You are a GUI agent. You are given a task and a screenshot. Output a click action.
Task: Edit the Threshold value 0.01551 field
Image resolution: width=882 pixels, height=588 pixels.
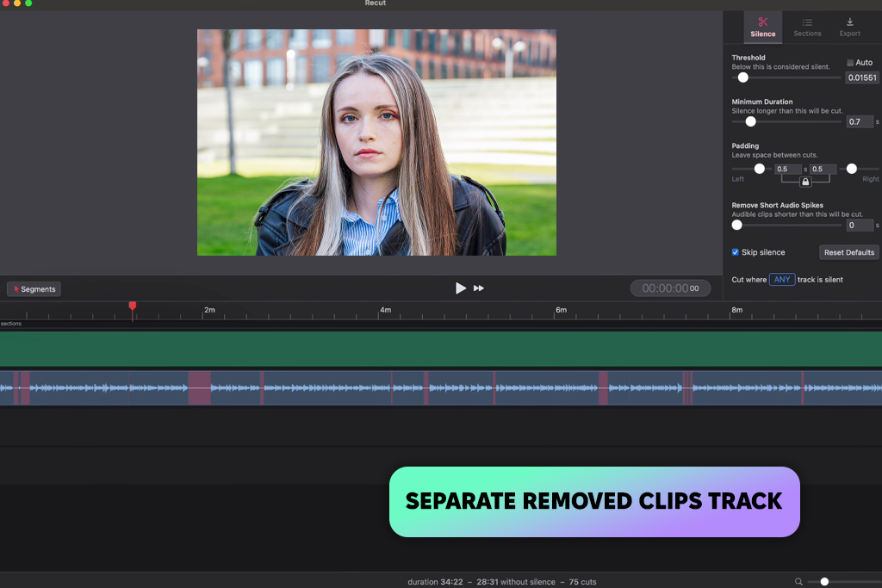pos(861,77)
